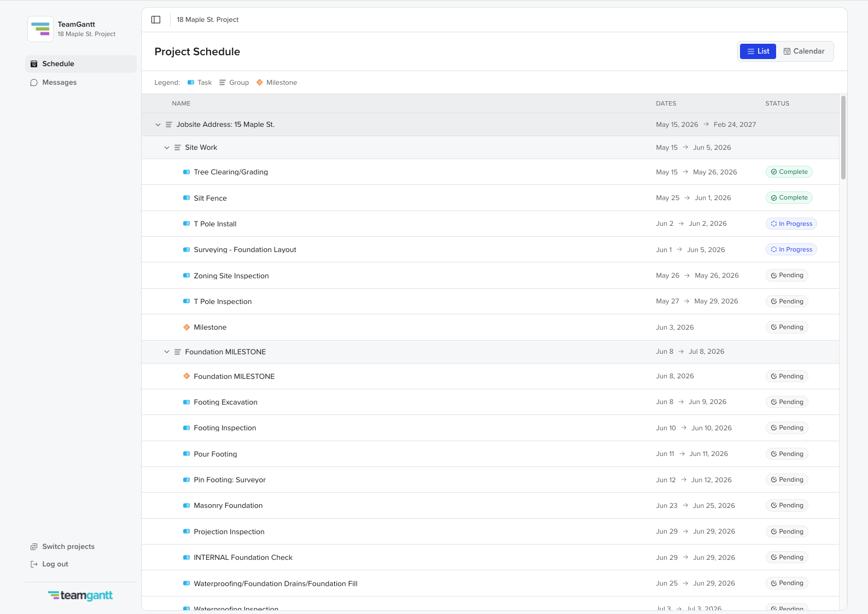The image size is (868, 614).
Task: Click the Messages chat bubble icon
Action: tap(34, 83)
